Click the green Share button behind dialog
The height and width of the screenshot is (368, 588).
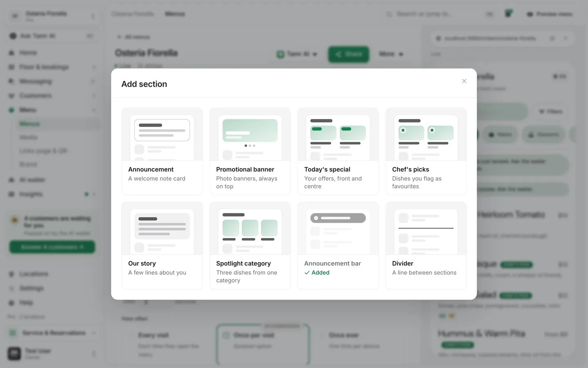349,54
